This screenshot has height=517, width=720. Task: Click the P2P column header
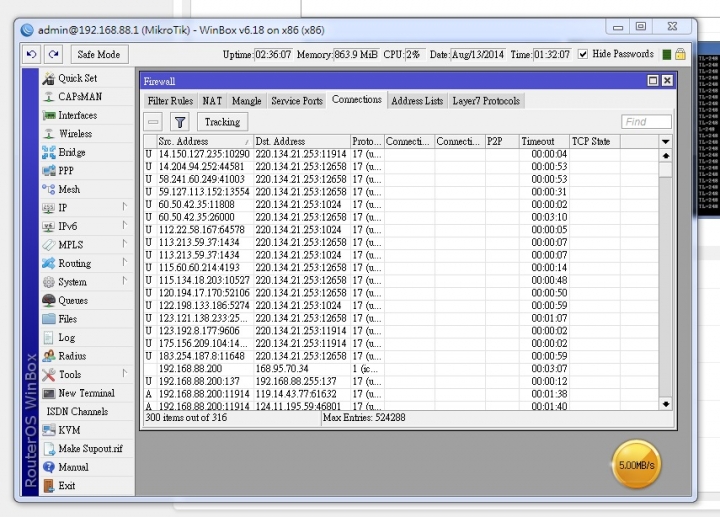tap(502, 141)
